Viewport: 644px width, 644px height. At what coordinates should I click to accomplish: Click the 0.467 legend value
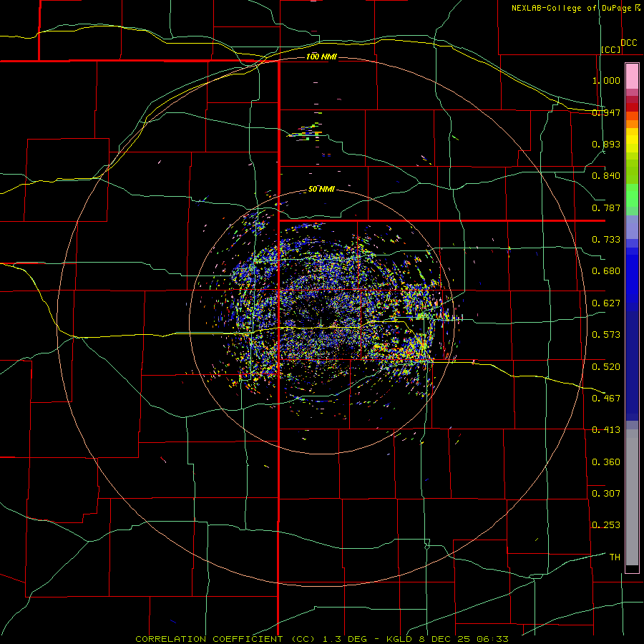click(606, 399)
